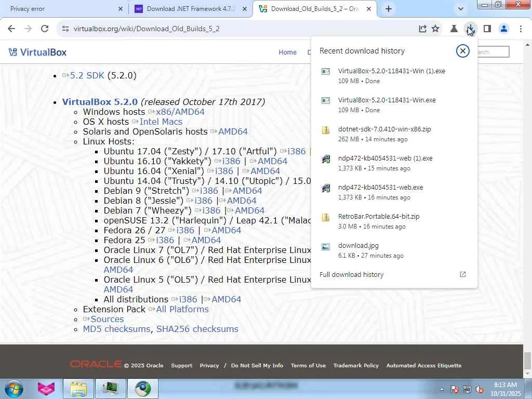Screen dimensions: 532x399
Task: Open dotnet-sdk-7.0.410-win-x86.zip download
Action: pos(394,134)
